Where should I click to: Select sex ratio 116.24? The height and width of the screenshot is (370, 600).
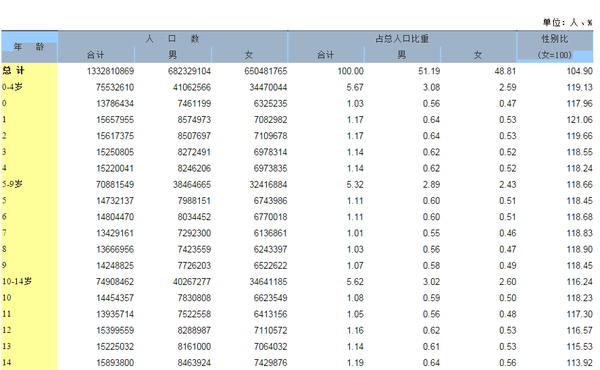[x=579, y=282]
